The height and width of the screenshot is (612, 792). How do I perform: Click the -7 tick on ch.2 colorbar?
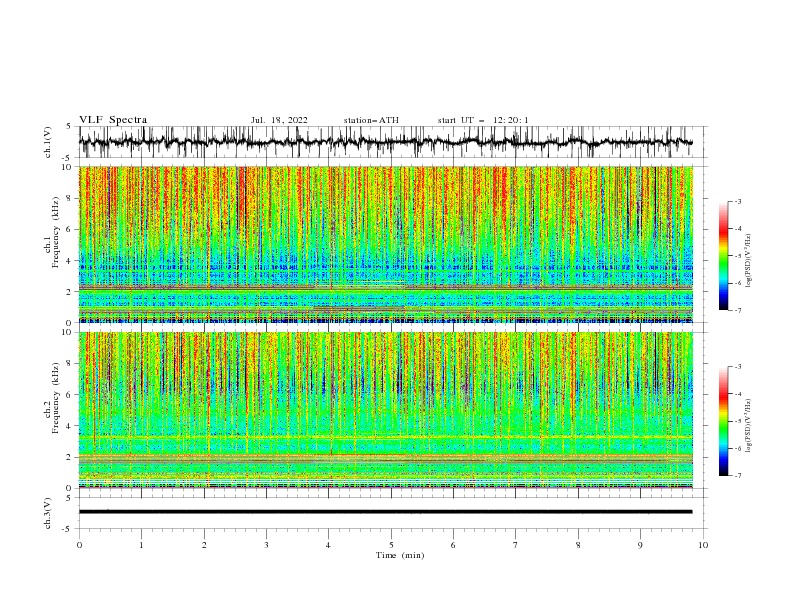click(737, 475)
